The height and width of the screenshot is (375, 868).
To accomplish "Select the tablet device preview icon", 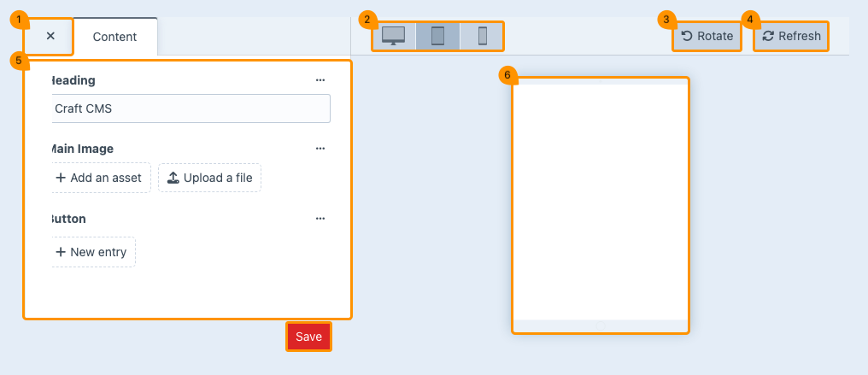I will coord(437,36).
